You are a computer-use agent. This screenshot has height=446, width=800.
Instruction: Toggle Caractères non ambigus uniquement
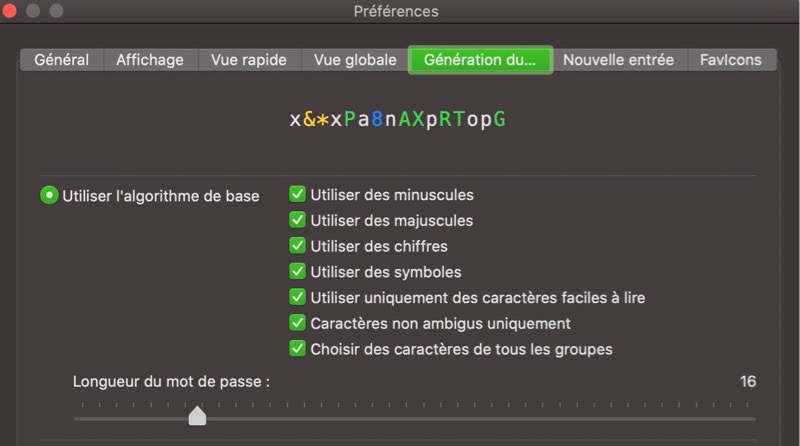pos(297,324)
